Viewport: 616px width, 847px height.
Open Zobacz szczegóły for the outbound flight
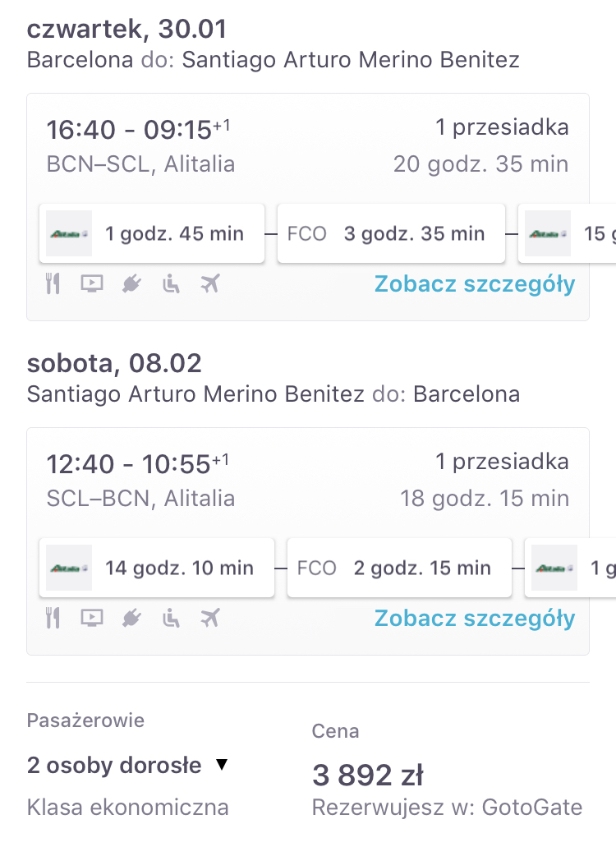point(475,285)
